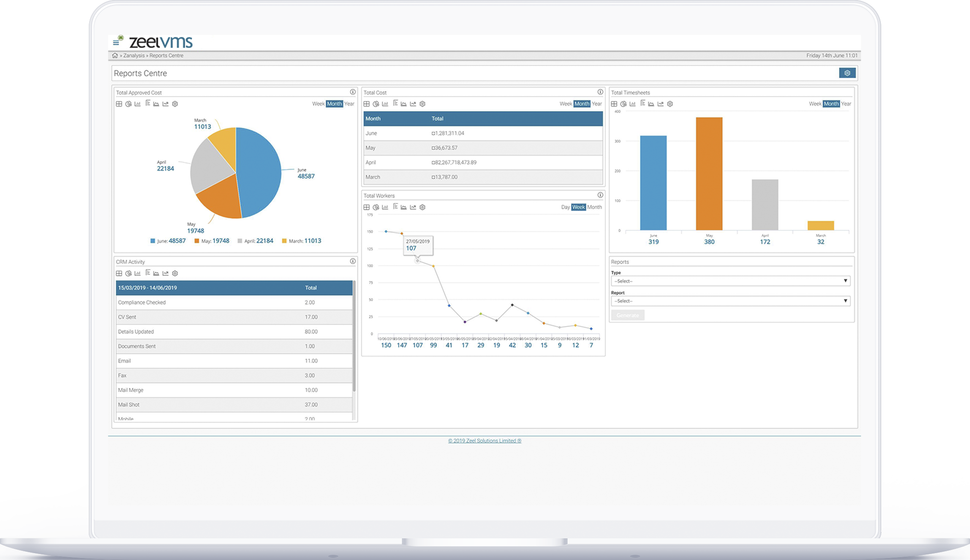Open the hamburger menu beside Zeel logo
Image resolution: width=970 pixels, height=560 pixels.
pyautogui.click(x=115, y=43)
